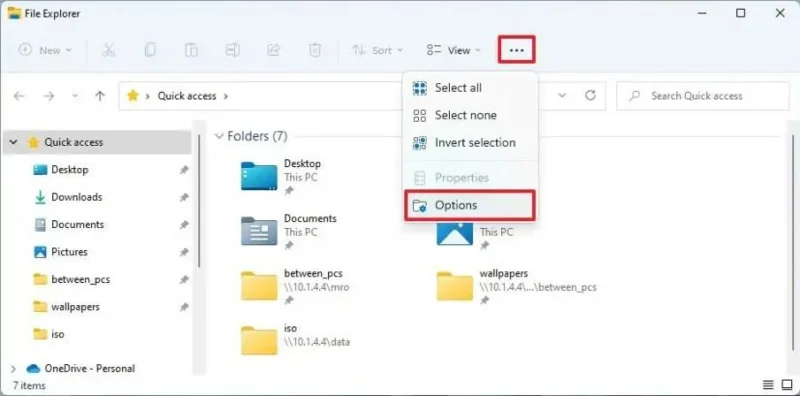
Task: Open the address bar history dropdown
Action: [562, 95]
